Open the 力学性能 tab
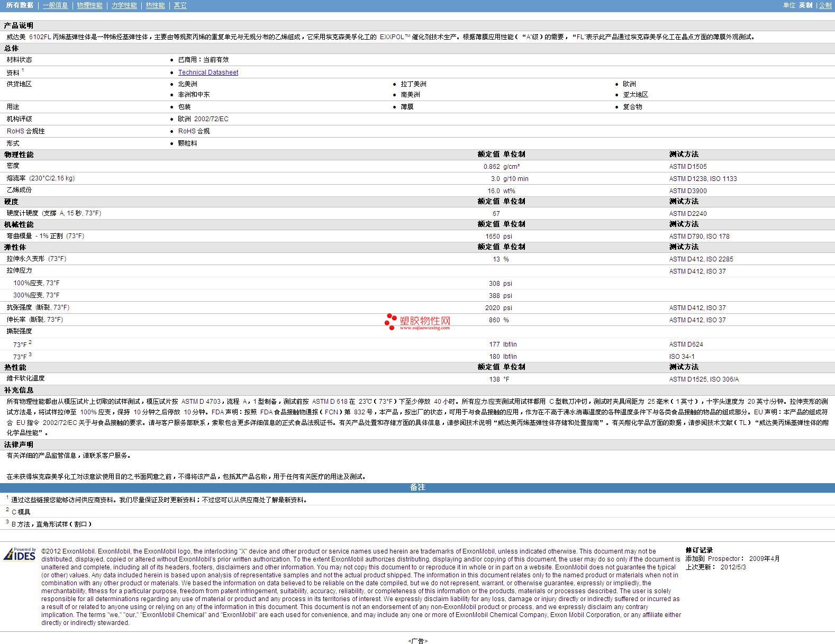 (x=124, y=5)
